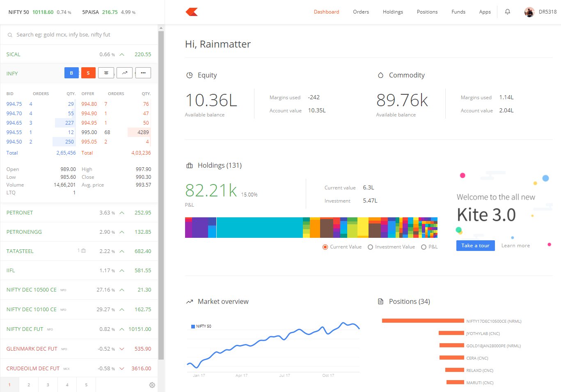Viewport: 561px width, 392px height.
Task: Open the Apps menu
Action: [x=485, y=12]
